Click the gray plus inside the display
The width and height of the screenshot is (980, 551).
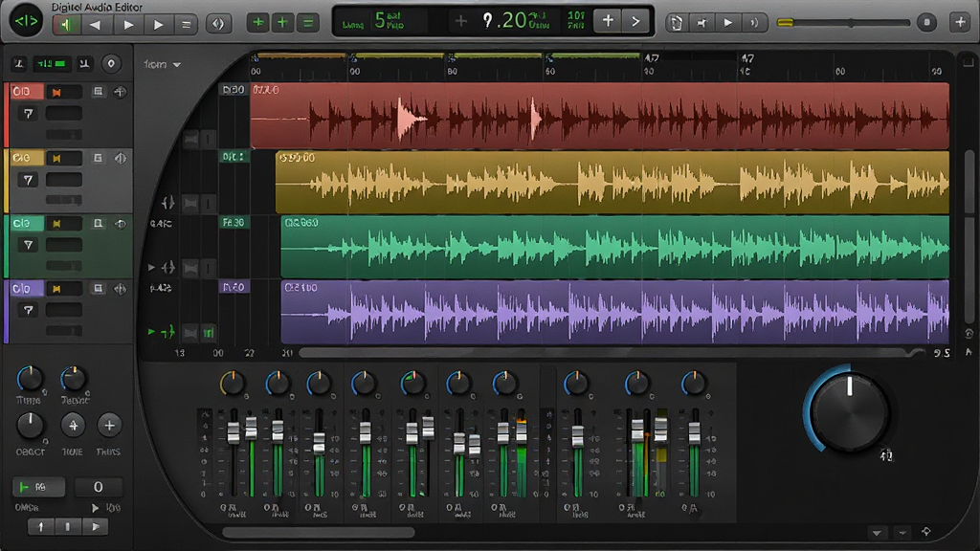(x=460, y=21)
